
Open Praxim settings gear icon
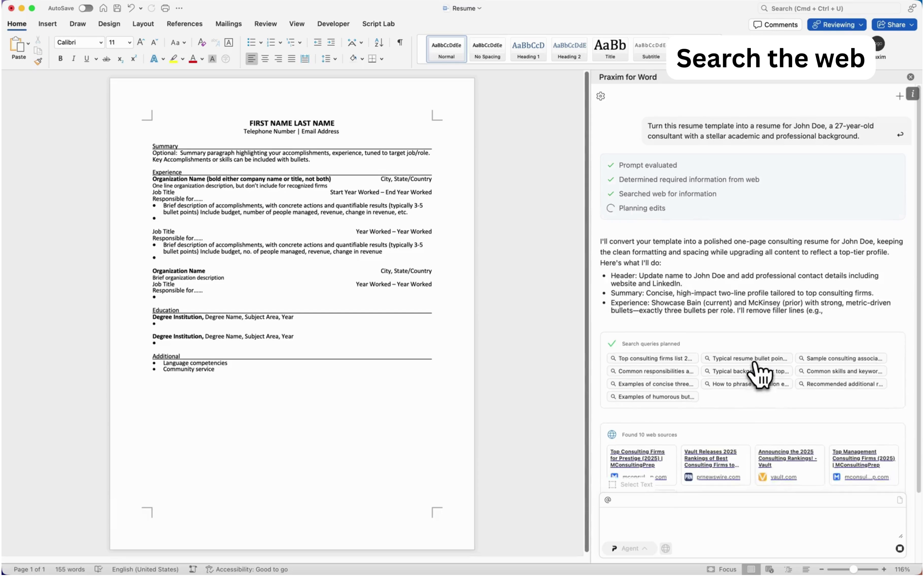[x=601, y=96]
